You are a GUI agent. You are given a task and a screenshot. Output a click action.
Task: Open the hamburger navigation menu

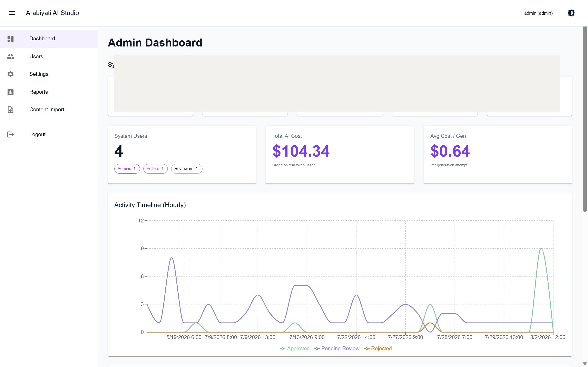click(12, 13)
